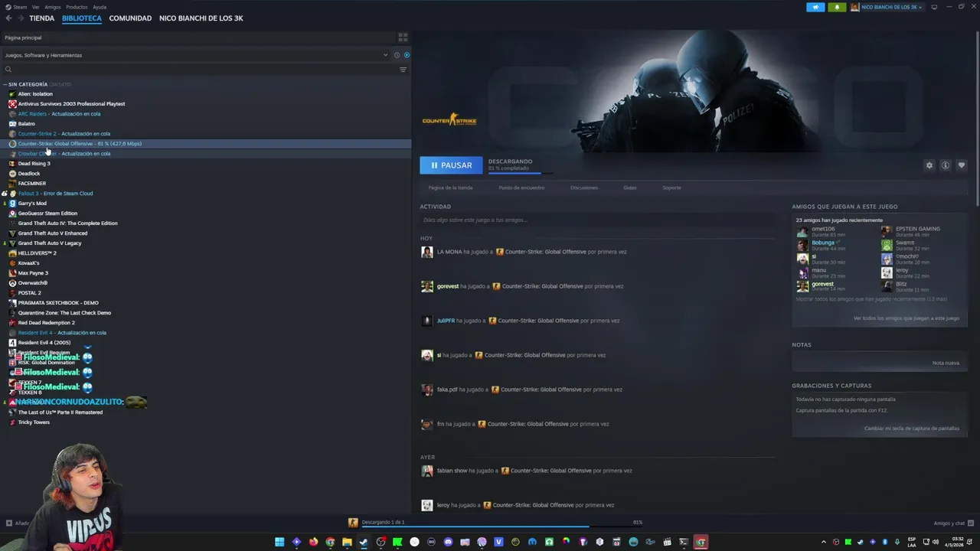Screen dimensions: 980x551
Task: Open the Amigos menu
Action: 53,7
